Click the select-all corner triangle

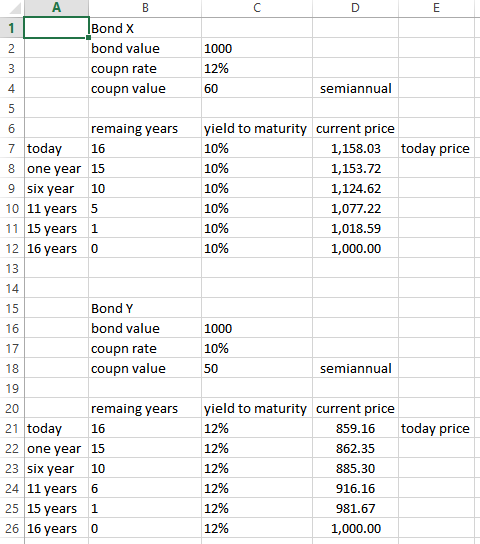coord(15,8)
